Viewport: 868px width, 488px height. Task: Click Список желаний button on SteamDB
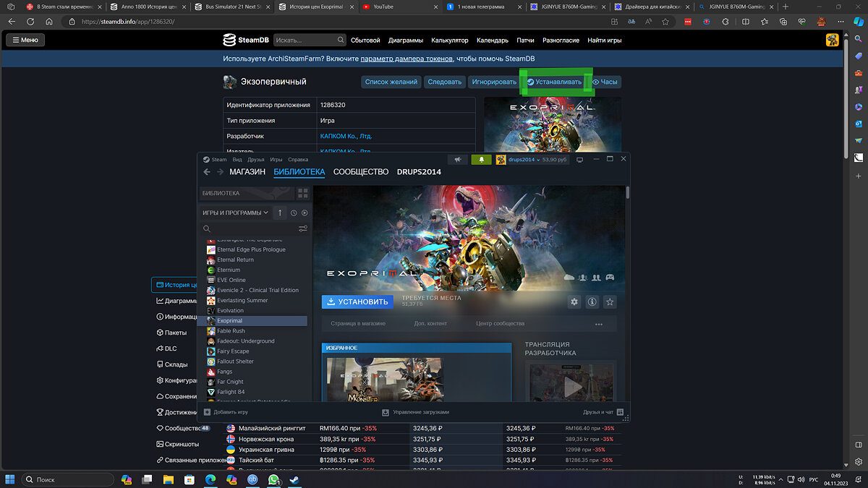click(391, 82)
